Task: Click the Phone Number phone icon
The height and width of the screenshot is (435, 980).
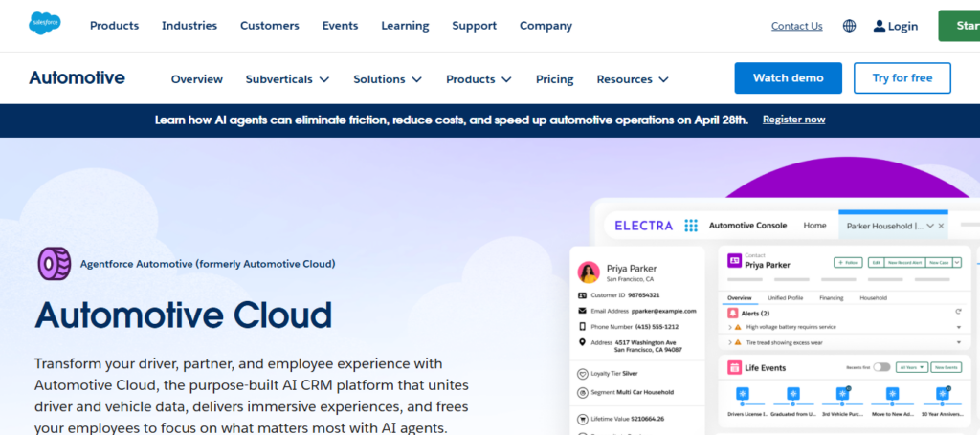Action: pyautogui.click(x=583, y=326)
